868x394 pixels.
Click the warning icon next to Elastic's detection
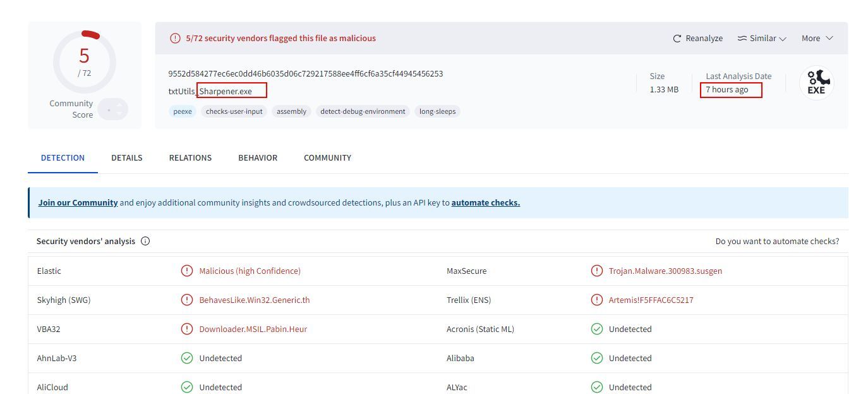click(186, 271)
